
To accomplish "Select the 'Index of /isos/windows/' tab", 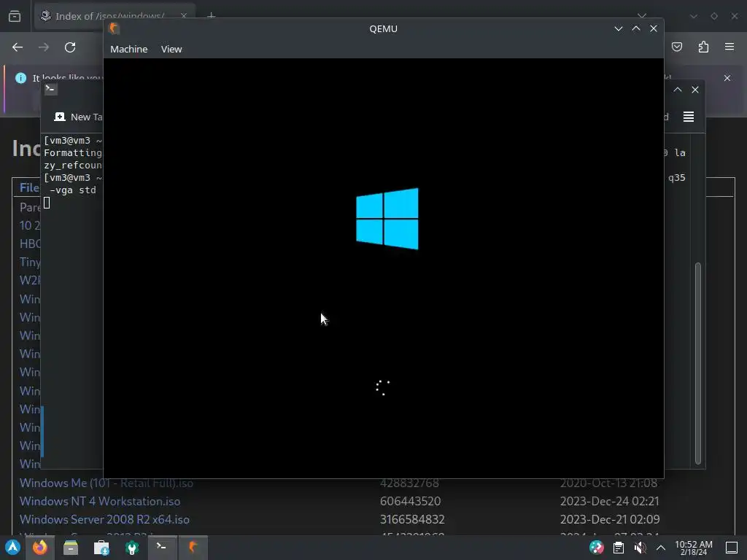I will click(x=109, y=16).
